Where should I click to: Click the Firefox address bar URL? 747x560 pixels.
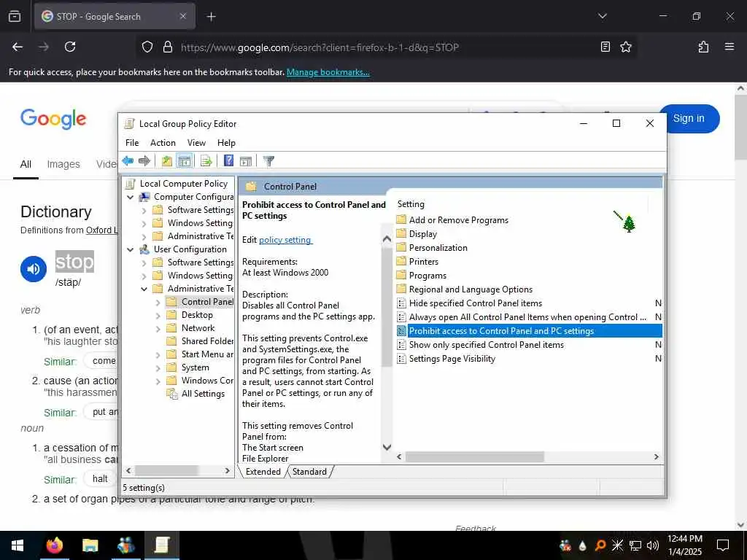[320, 47]
